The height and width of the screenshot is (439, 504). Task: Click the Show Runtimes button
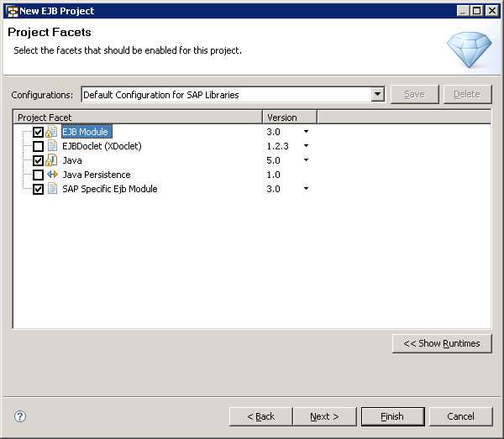tap(442, 343)
